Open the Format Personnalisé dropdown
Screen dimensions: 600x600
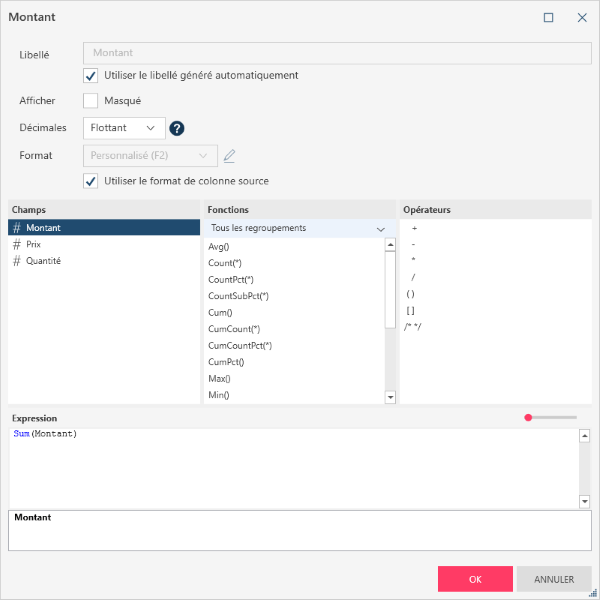click(150, 155)
